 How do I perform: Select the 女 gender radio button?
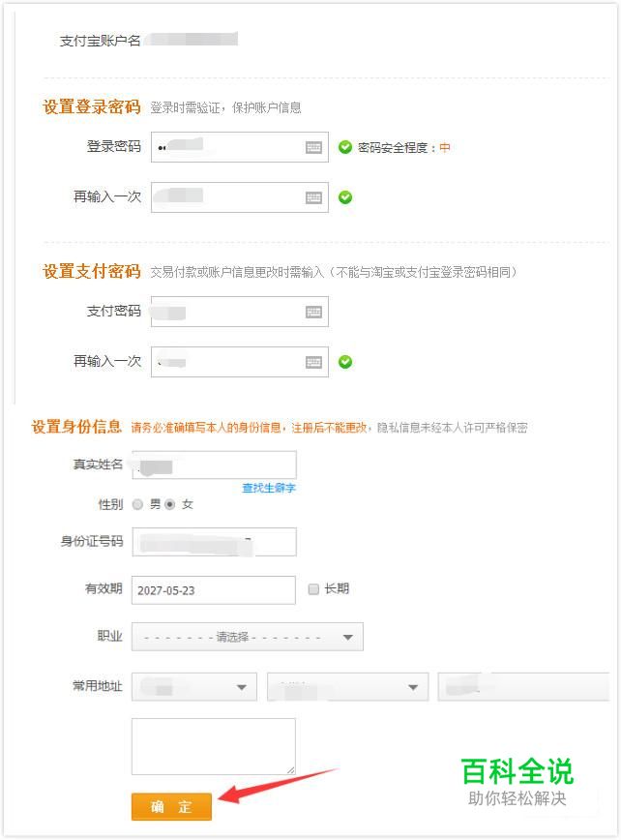point(170,504)
